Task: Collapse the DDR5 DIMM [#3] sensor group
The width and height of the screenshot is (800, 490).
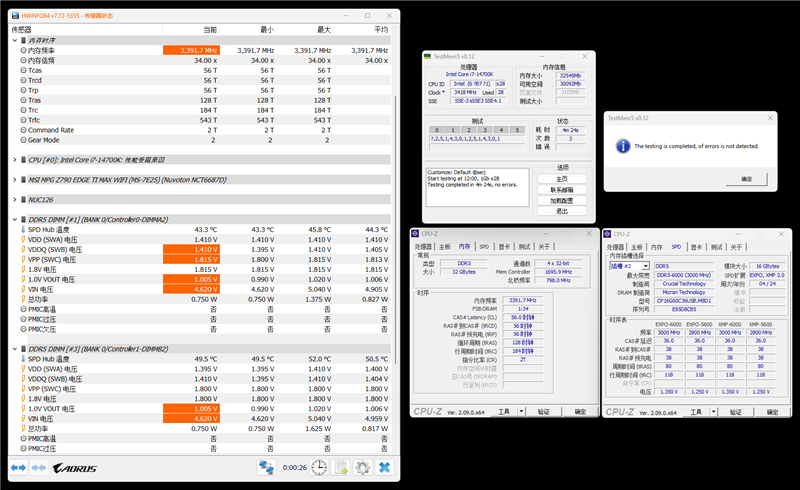Action: [15, 349]
